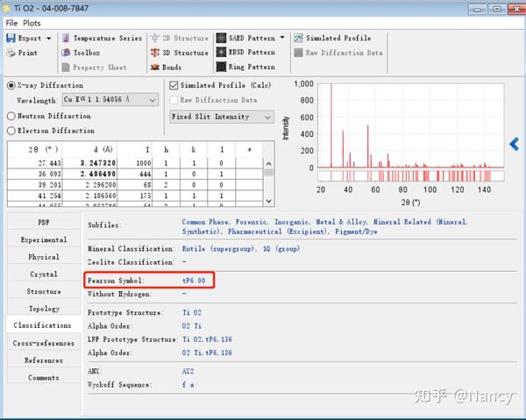Select Neutron Diffraction radio button
This screenshot has width=526, height=420.
(x=11, y=116)
